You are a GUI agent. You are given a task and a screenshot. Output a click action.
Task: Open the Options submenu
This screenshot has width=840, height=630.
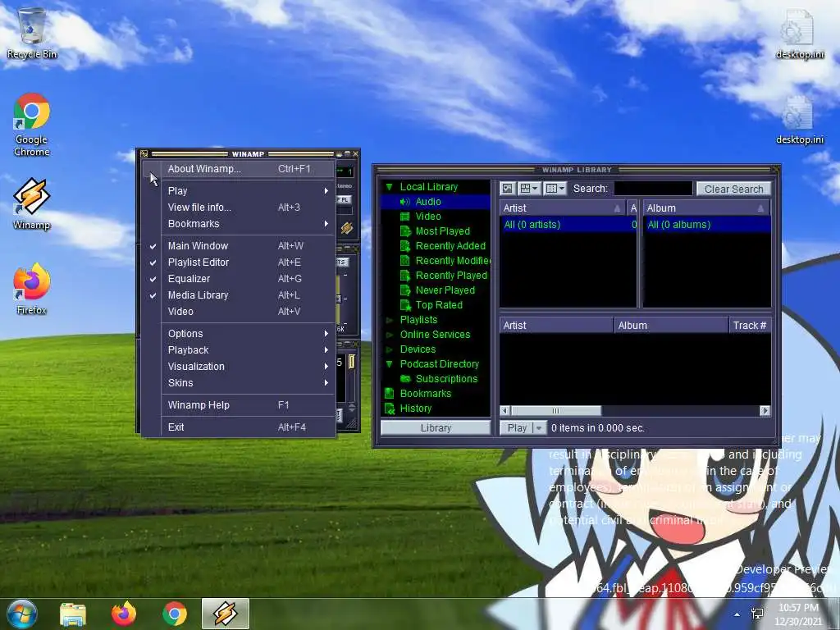(239, 334)
